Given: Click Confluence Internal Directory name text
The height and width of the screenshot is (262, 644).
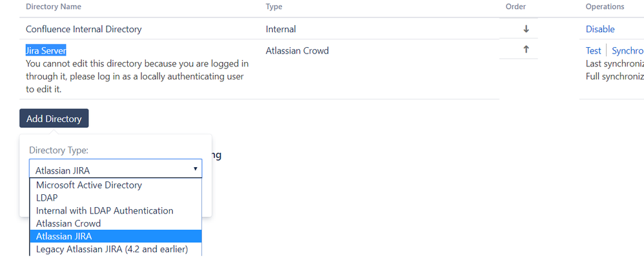Looking at the screenshot, I should pos(84,29).
